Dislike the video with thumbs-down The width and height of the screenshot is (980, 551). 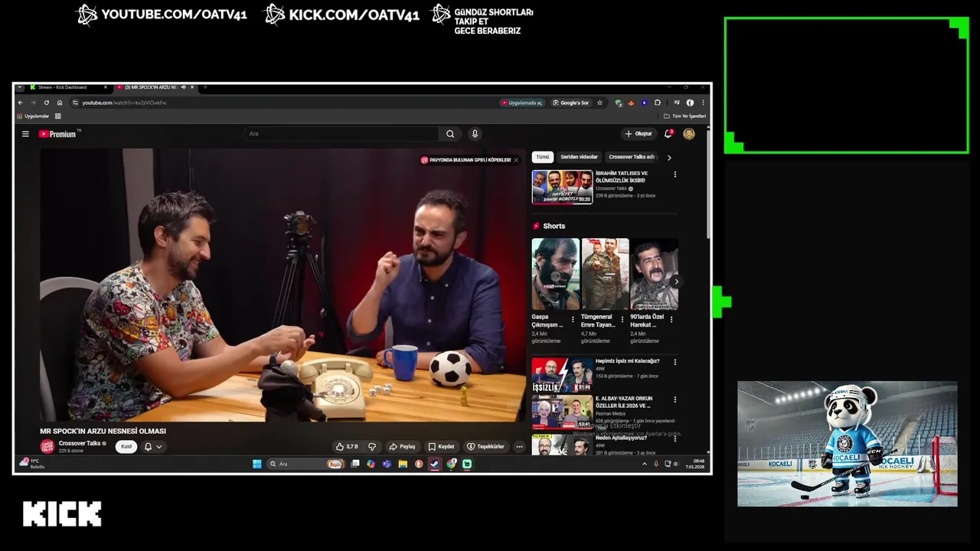[372, 446]
